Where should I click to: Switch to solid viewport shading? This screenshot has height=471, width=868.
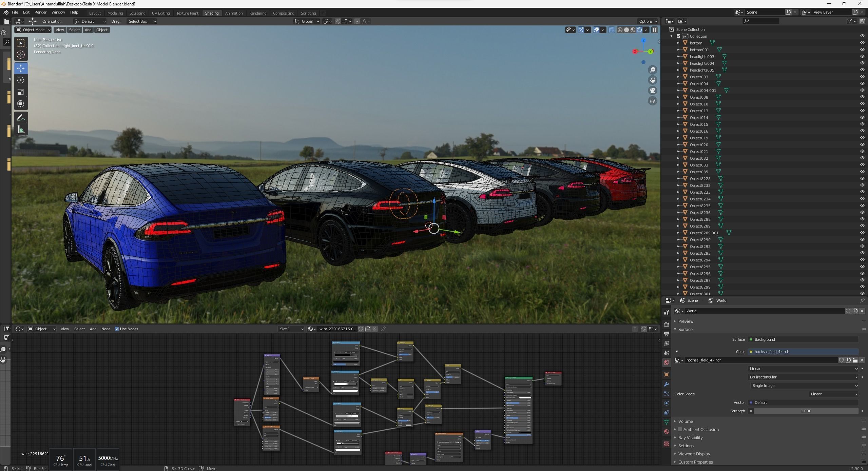(626, 30)
